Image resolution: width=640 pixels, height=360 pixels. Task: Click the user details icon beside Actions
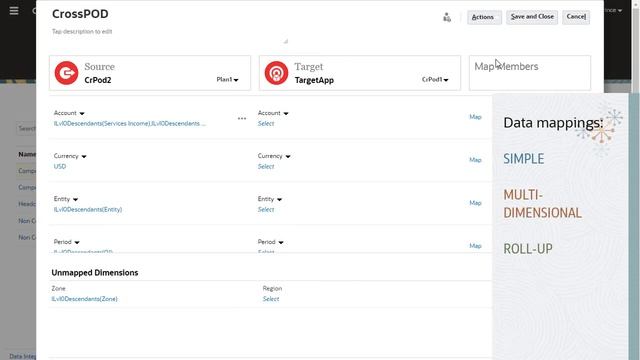[447, 17]
